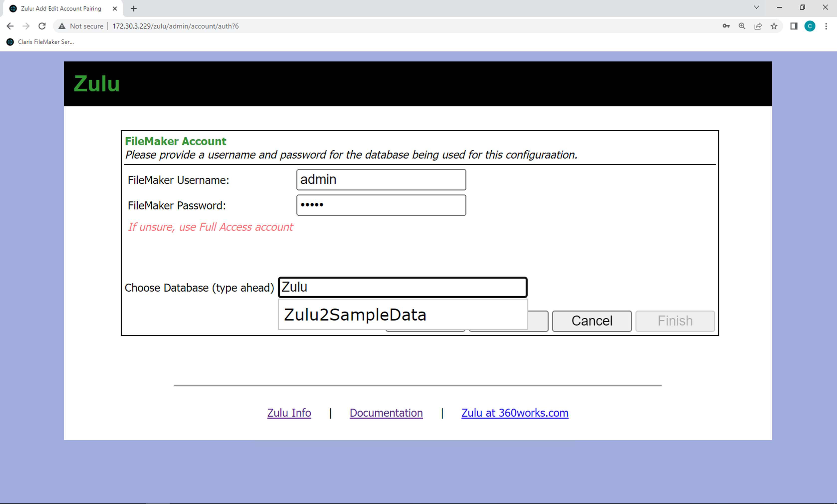Open the Zulu Info link
The height and width of the screenshot is (504, 837).
pyautogui.click(x=289, y=413)
